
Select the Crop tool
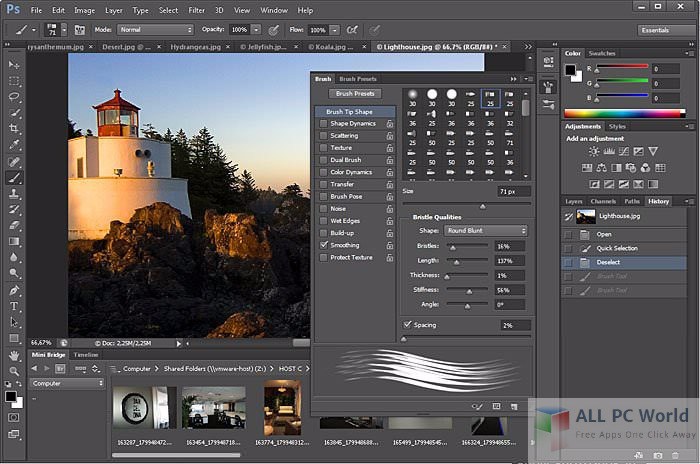(x=14, y=129)
